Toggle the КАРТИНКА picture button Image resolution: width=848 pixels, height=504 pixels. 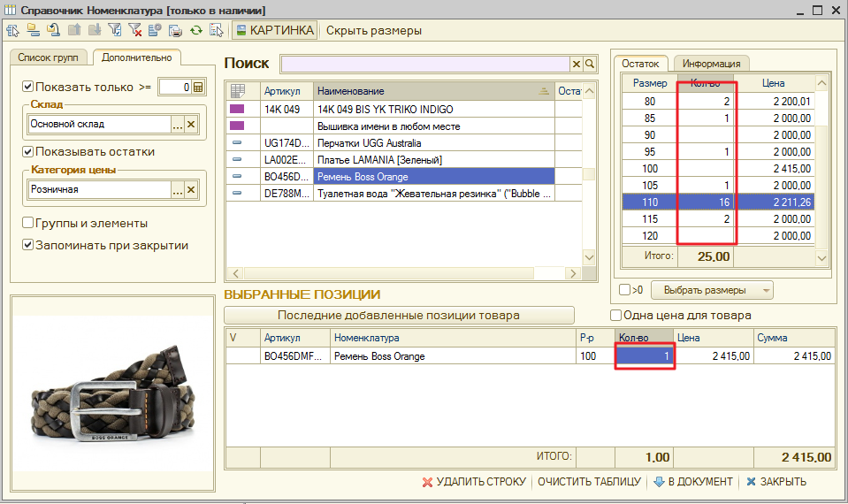(275, 30)
